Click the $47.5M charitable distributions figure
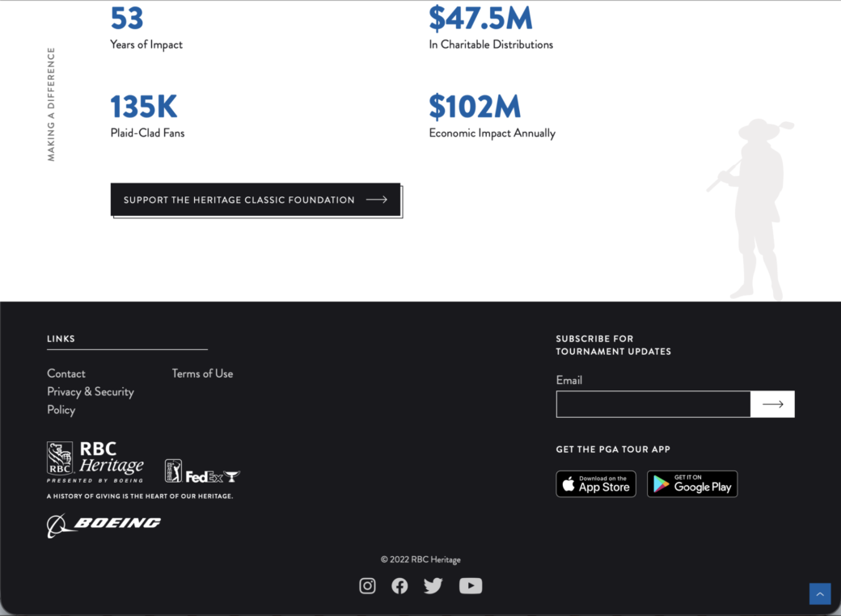 pos(480,19)
